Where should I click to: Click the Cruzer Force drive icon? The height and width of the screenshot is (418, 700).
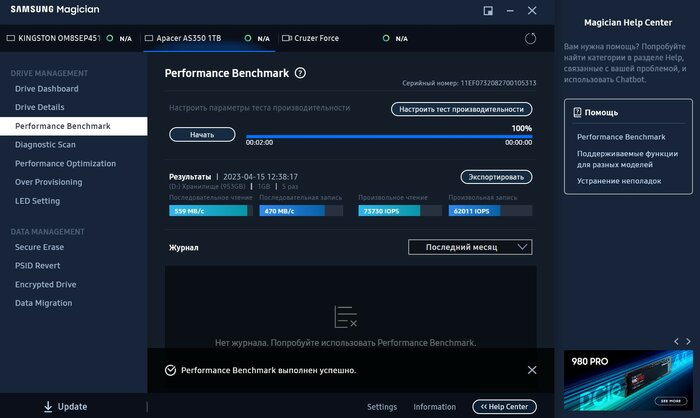[x=287, y=38]
